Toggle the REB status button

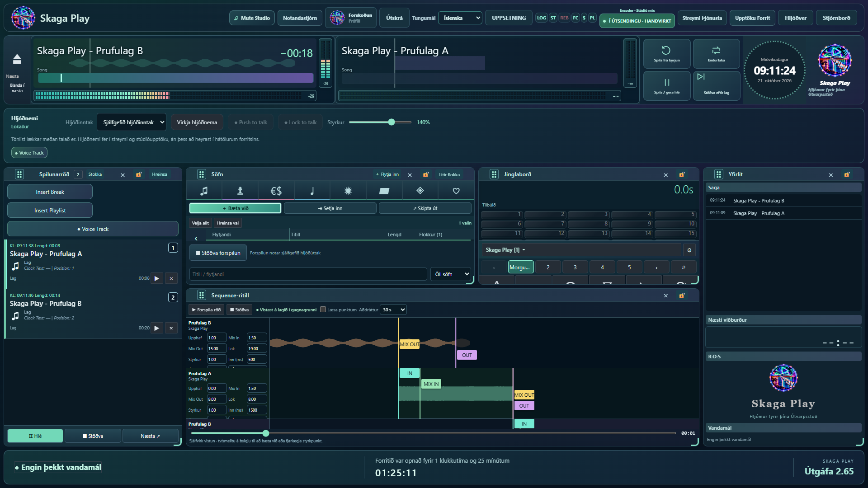[564, 18]
